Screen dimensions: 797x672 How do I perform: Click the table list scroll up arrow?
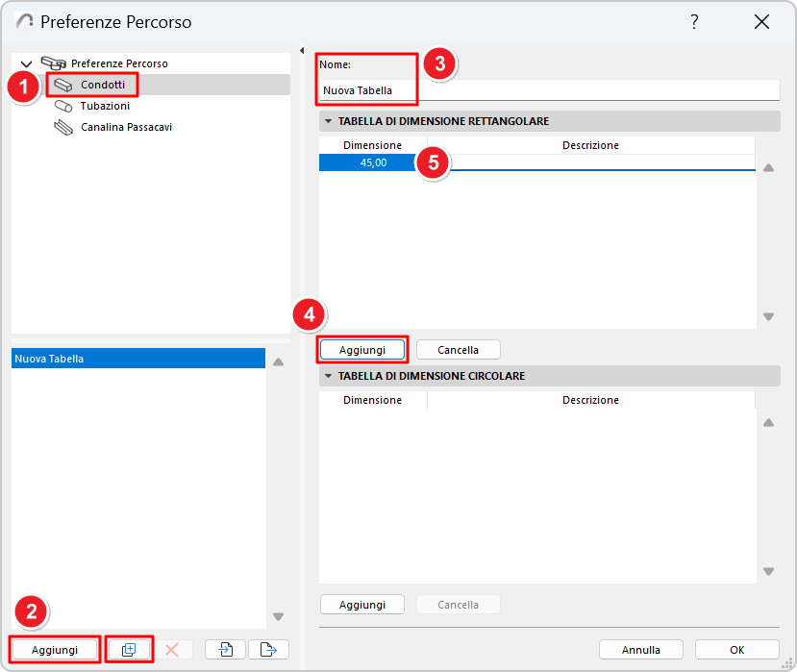[278, 362]
